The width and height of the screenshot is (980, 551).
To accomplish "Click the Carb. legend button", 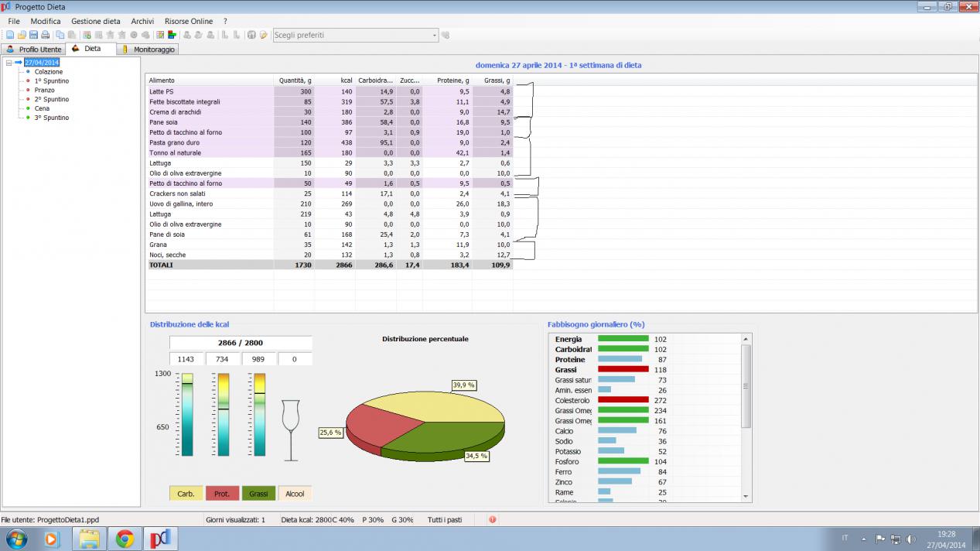I will (186, 494).
